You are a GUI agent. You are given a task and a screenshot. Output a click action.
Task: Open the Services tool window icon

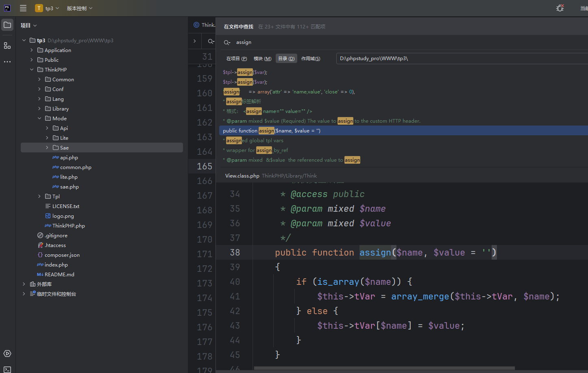[7, 353]
